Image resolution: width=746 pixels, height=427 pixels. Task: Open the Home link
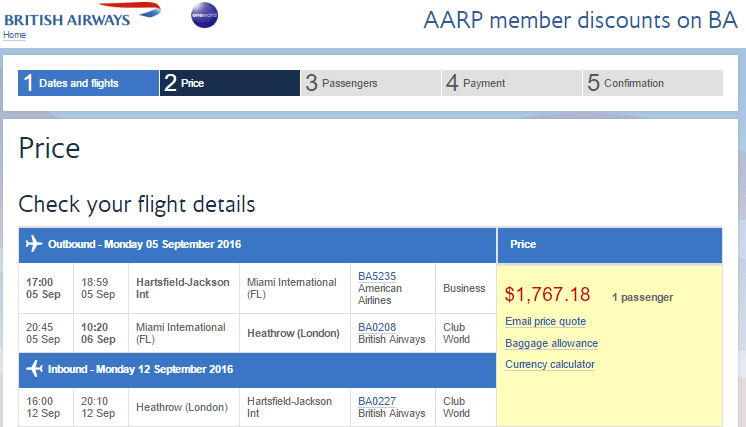click(x=14, y=35)
